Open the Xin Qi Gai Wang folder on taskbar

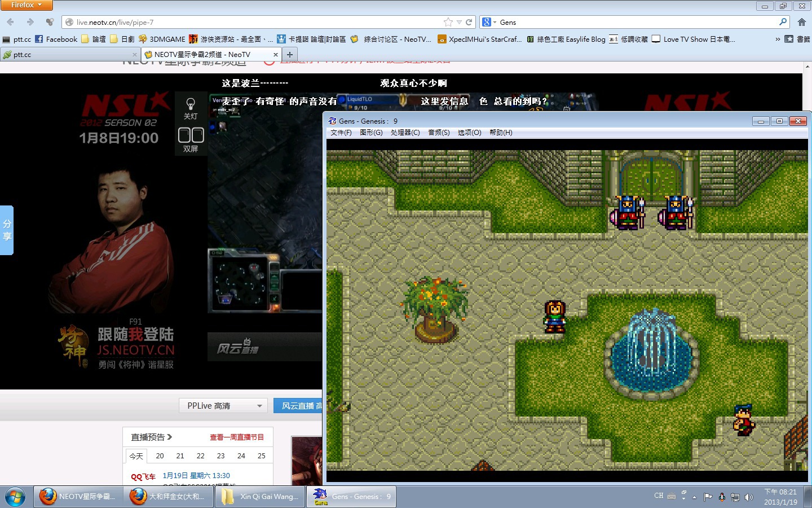point(260,497)
